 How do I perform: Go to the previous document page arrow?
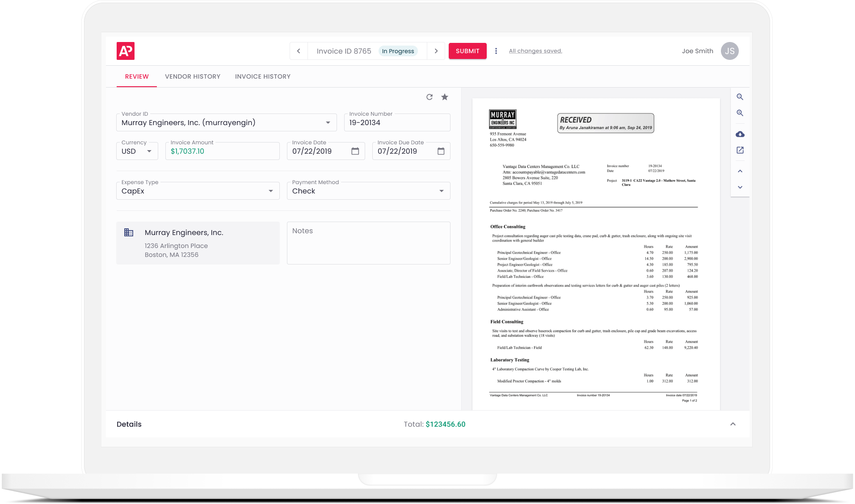tap(740, 171)
